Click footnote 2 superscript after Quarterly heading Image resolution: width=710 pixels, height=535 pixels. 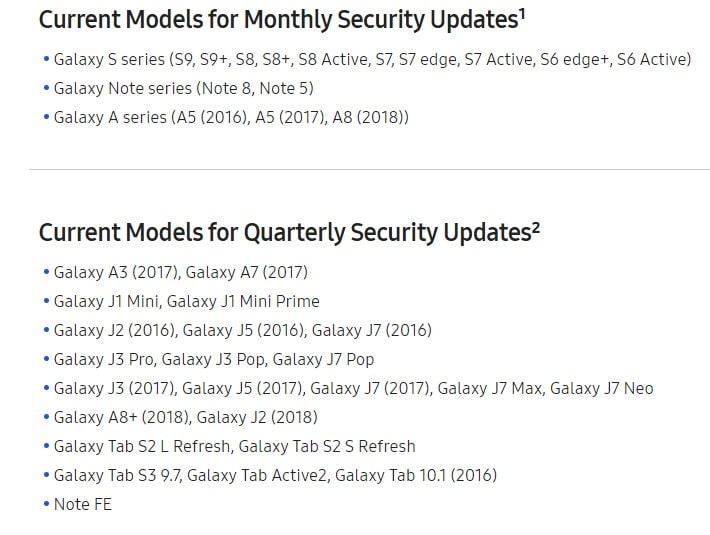[536, 227]
